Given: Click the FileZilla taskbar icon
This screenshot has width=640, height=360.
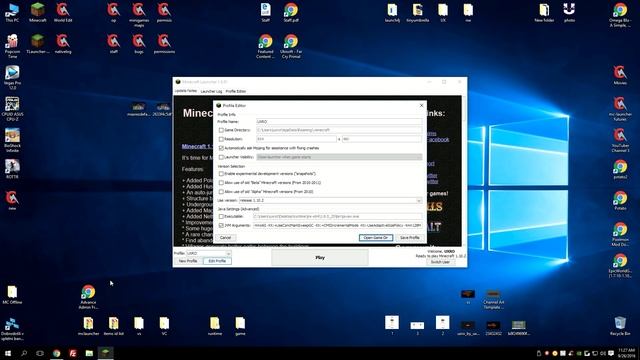Looking at the screenshot, I should click(73, 353).
